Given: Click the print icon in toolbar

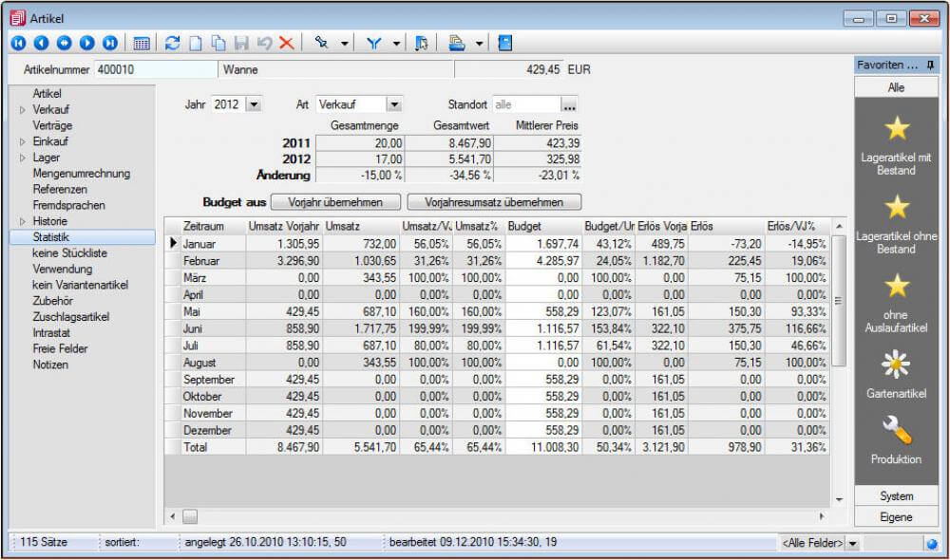Looking at the screenshot, I should pyautogui.click(x=456, y=43).
